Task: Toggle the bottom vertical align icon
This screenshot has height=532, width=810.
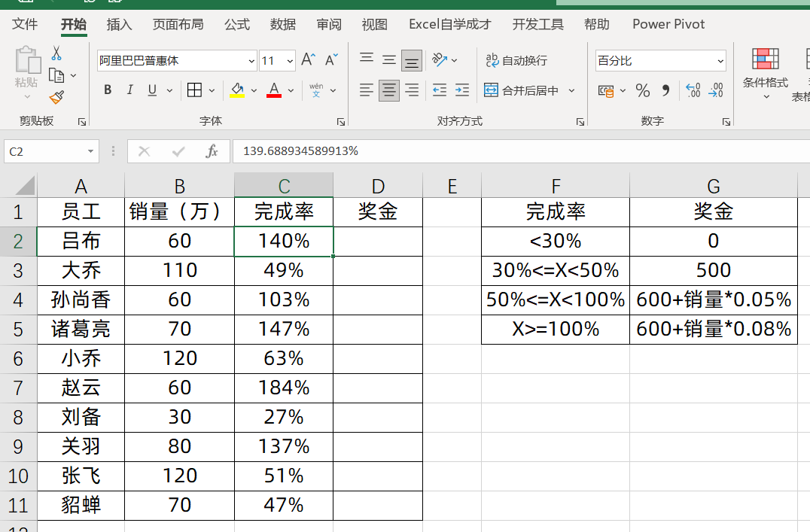Action: pos(412,60)
